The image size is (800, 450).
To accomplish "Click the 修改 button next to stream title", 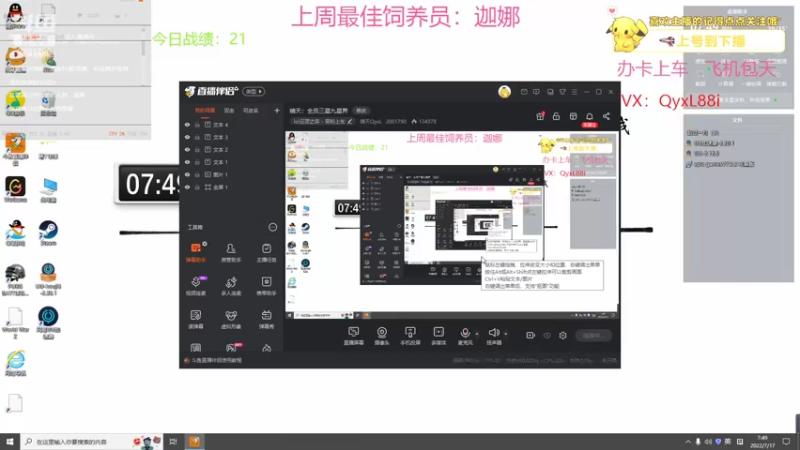I will [x=361, y=111].
